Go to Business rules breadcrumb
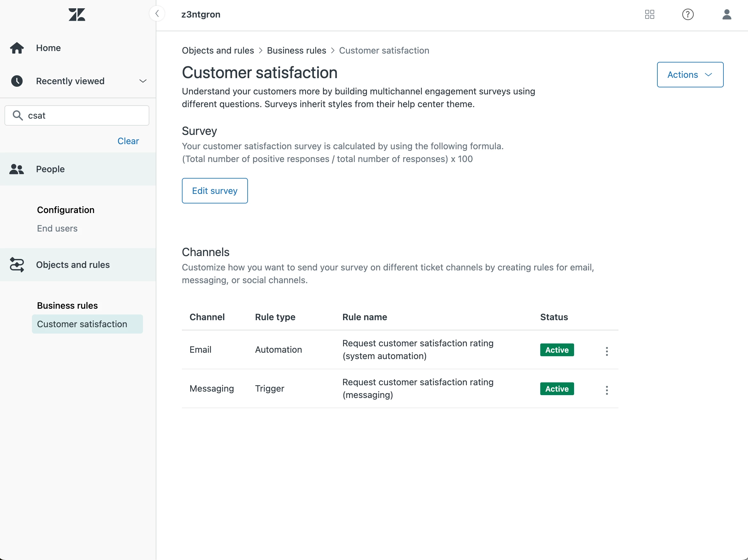Viewport: 748px width, 560px height. tap(296, 51)
